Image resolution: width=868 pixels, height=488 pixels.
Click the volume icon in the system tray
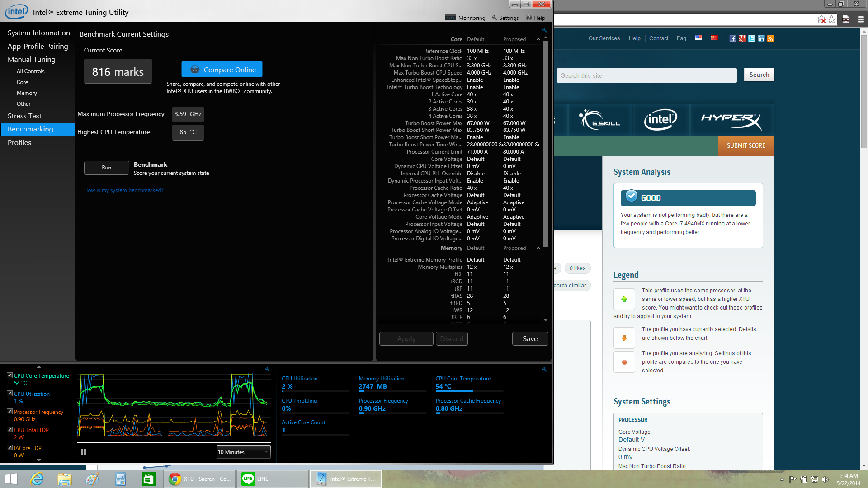[x=825, y=479]
